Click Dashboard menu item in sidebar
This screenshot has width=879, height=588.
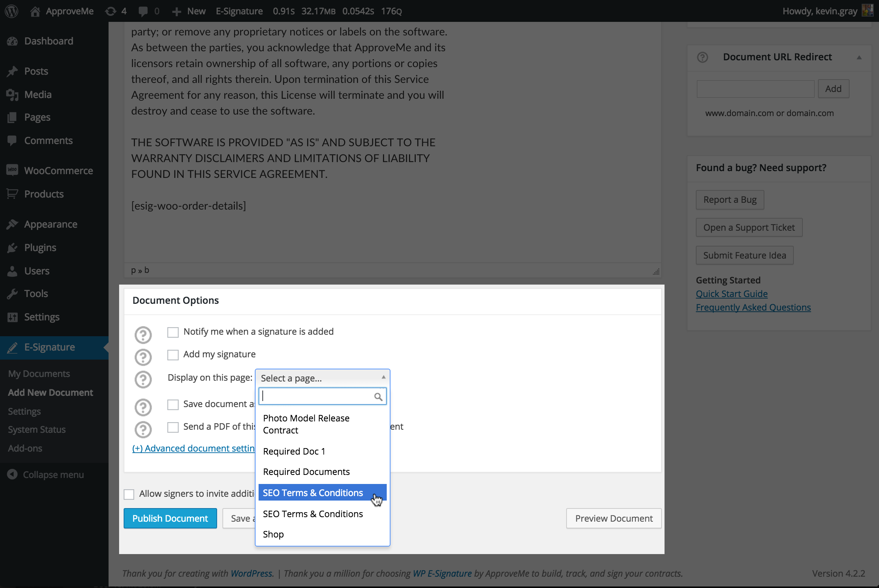tap(49, 40)
